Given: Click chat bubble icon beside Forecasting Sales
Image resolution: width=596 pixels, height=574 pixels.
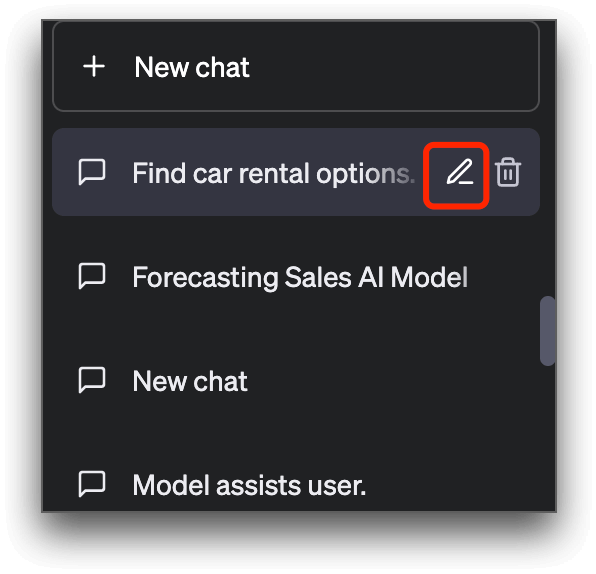Looking at the screenshot, I should point(92,276).
